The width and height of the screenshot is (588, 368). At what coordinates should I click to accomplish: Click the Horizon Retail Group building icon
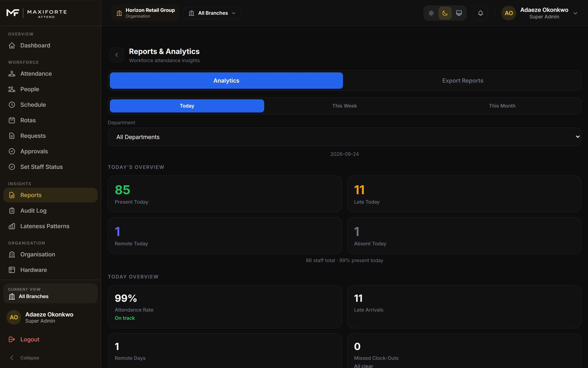tap(119, 13)
